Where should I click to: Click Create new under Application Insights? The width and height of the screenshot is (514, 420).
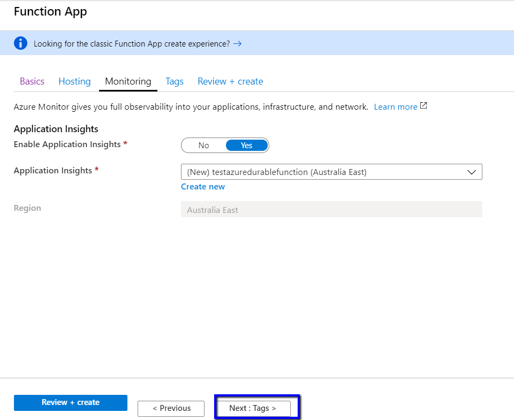click(203, 187)
